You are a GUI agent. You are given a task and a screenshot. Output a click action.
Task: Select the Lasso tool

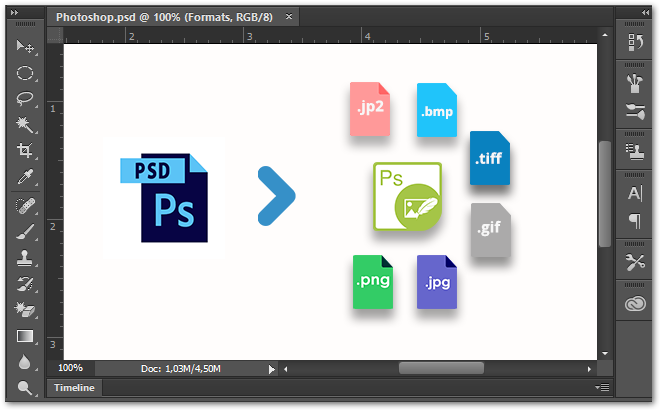point(25,99)
